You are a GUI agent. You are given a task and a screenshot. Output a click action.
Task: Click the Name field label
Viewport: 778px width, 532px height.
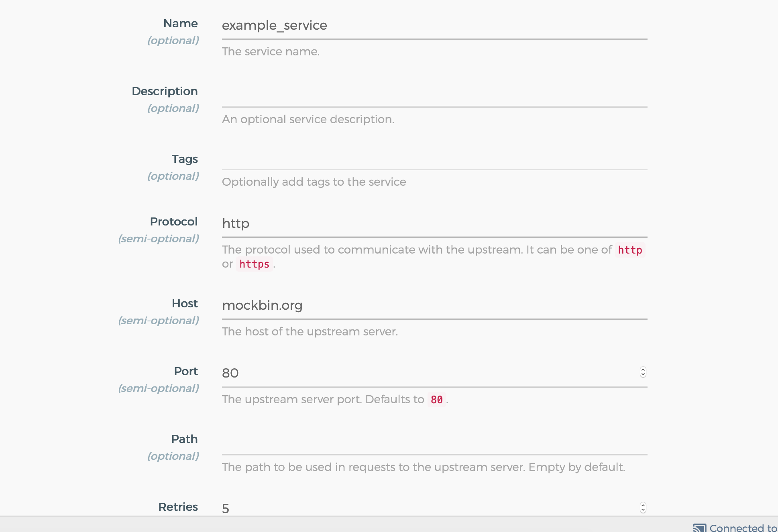click(x=180, y=24)
